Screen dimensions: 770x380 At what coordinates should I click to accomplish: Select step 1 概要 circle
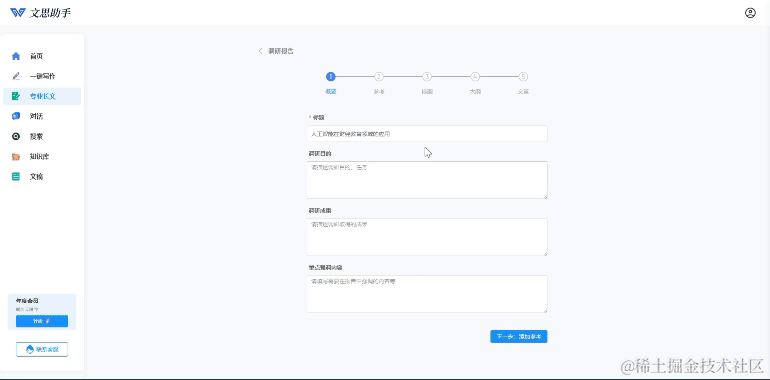(x=330, y=77)
